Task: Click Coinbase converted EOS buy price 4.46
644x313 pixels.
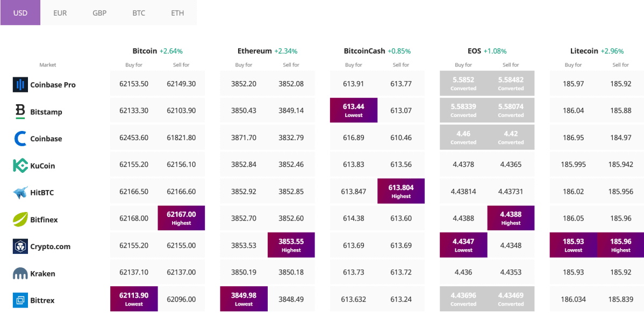Action: click(464, 137)
